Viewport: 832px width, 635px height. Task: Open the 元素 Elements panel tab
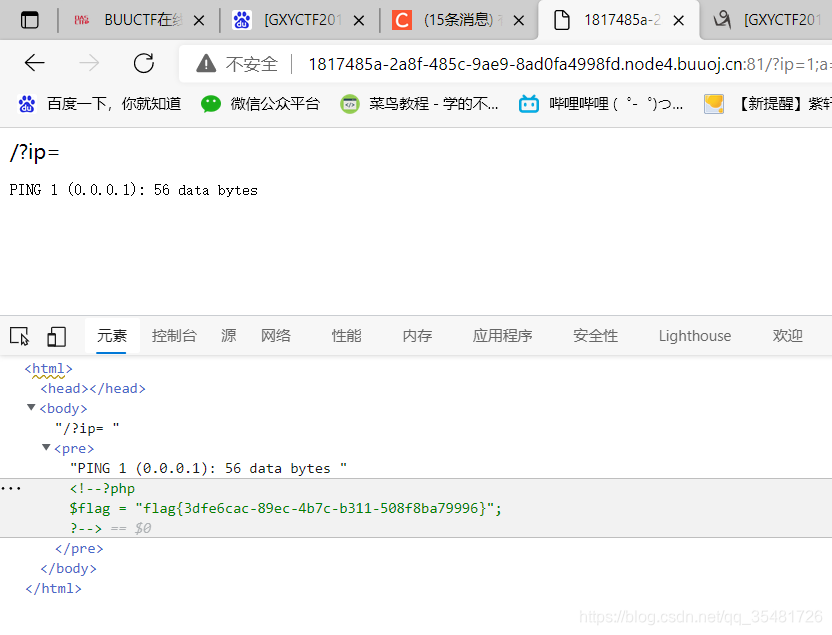pyautogui.click(x=112, y=336)
